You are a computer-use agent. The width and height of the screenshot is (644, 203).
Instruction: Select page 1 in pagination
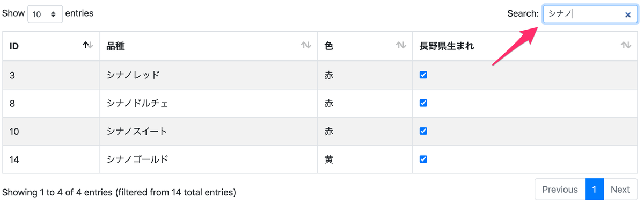(595, 190)
